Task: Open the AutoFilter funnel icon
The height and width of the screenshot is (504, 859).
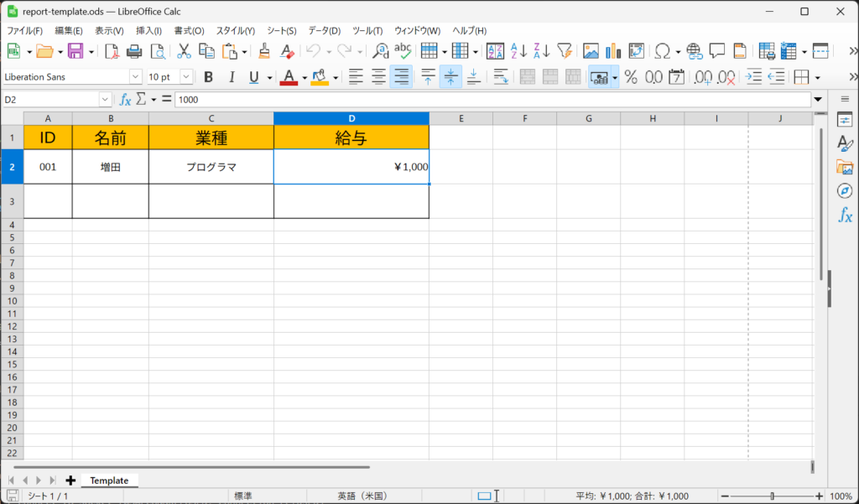Action: point(565,51)
